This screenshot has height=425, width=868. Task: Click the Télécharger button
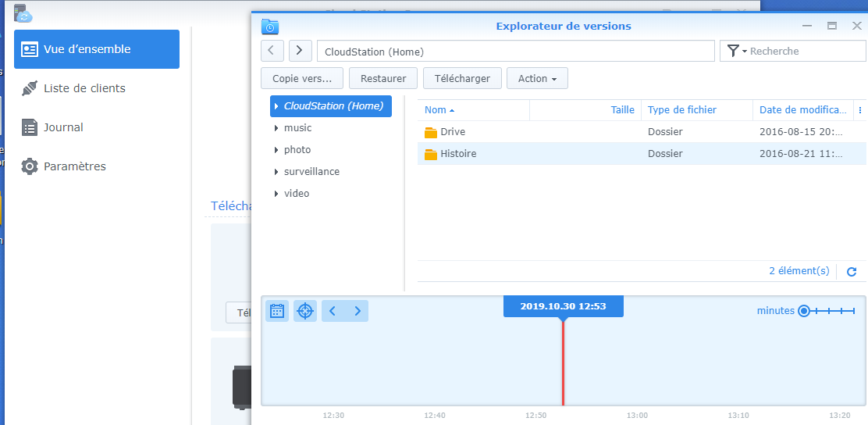tap(462, 78)
